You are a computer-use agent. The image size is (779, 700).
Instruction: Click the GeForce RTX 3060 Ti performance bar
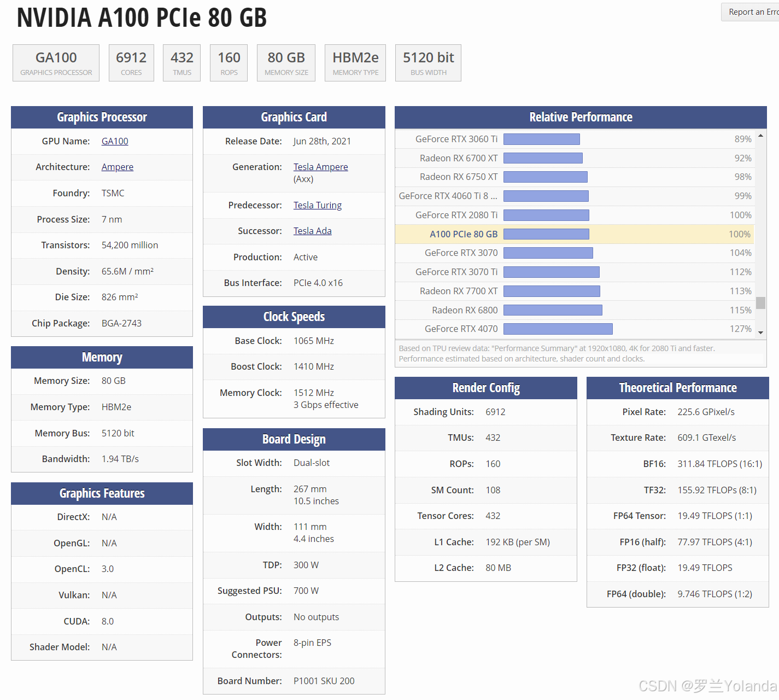542,139
